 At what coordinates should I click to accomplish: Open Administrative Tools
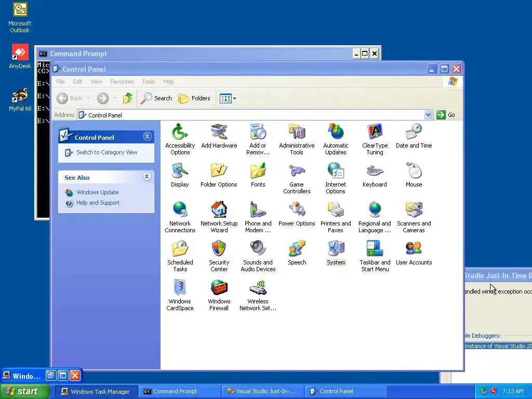[297, 139]
